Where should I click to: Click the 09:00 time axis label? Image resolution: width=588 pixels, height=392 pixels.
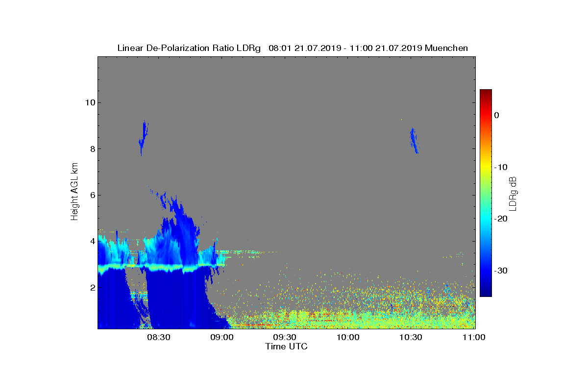222,337
